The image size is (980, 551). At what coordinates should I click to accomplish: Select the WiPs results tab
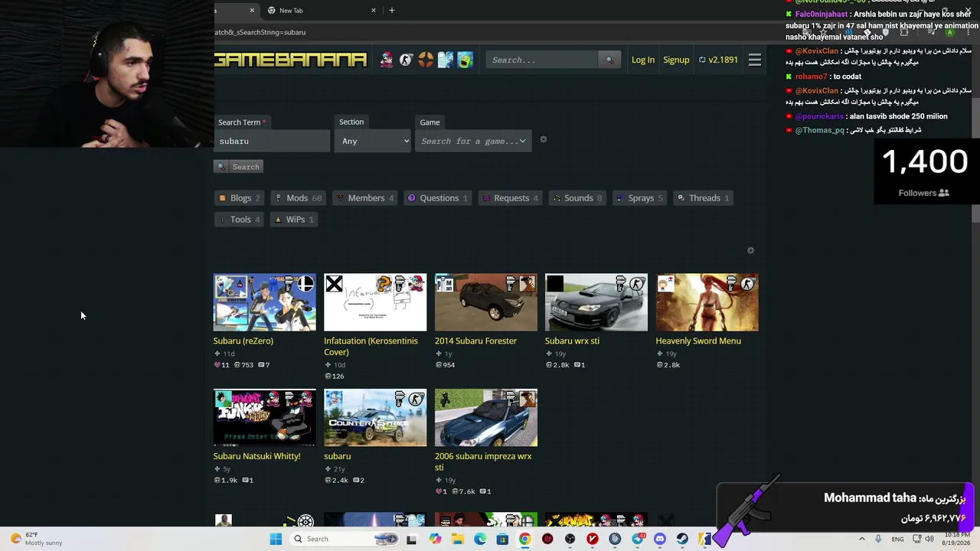294,220
